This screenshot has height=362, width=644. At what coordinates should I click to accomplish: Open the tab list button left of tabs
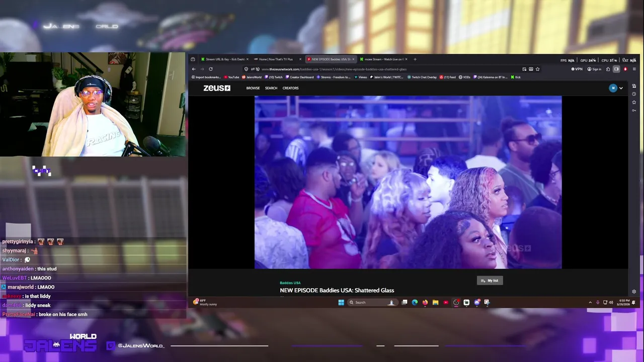tap(193, 59)
